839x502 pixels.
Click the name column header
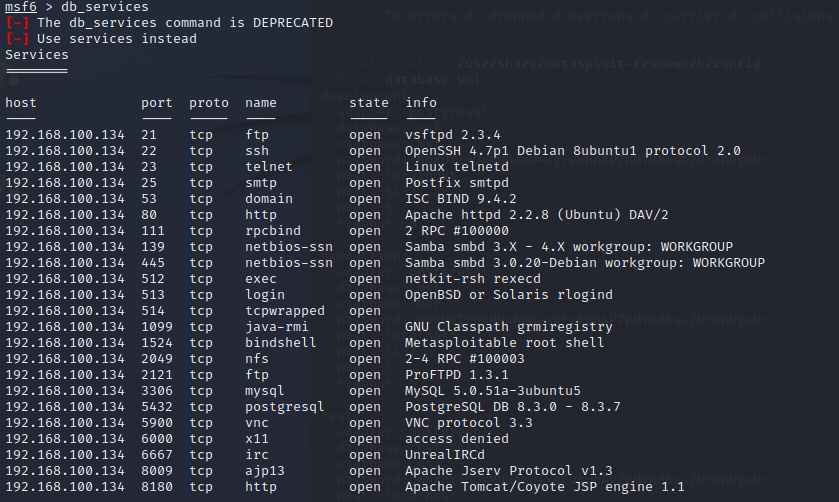point(261,103)
